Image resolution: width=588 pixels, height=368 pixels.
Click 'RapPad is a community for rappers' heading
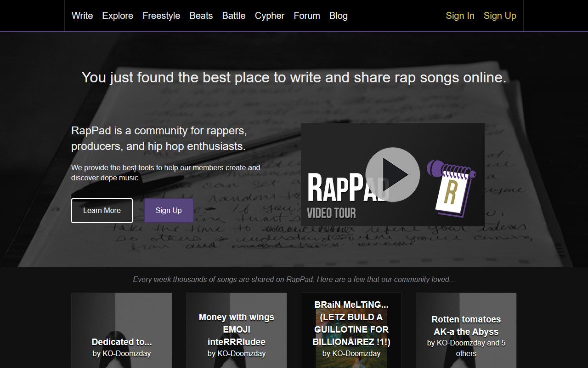pos(159,138)
